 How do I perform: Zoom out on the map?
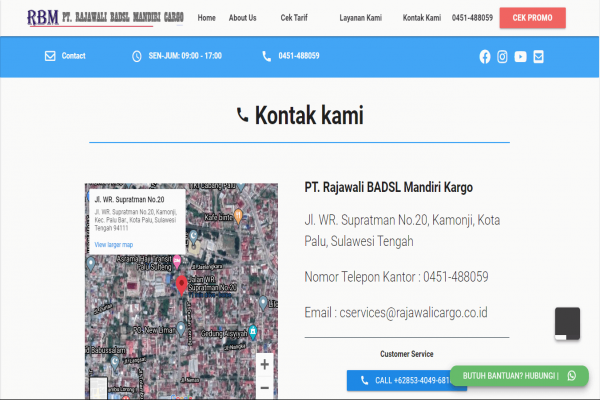[264, 388]
